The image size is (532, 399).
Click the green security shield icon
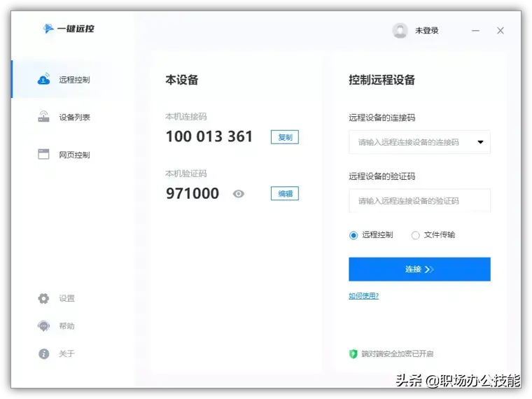click(x=353, y=354)
